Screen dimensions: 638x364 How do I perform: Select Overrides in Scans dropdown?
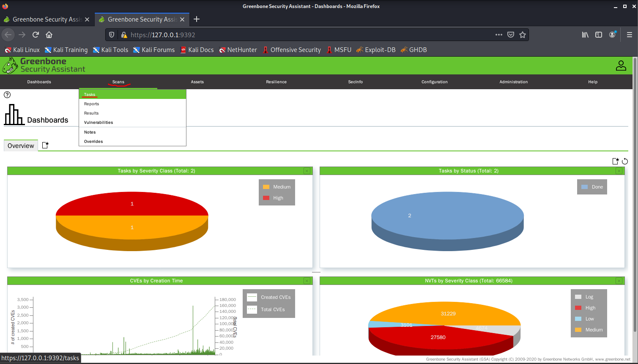(132, 141)
